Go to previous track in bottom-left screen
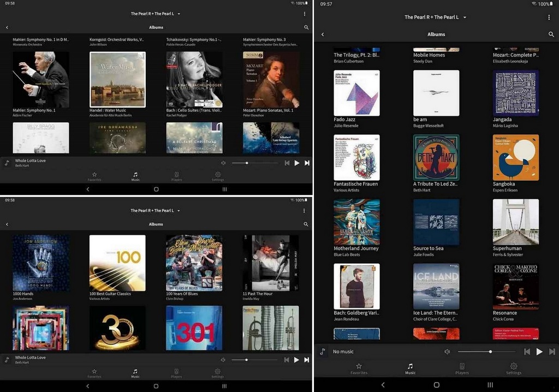Viewport: 559px width, 392px height. click(287, 360)
